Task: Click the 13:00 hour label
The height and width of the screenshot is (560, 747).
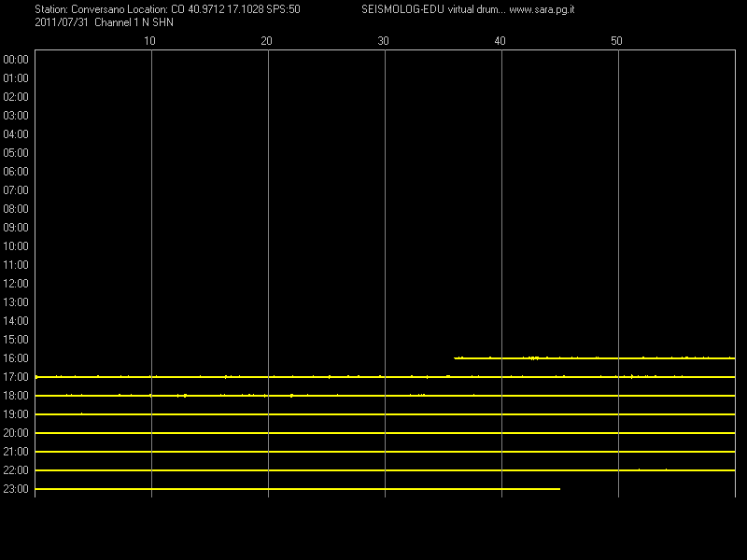Action: [16, 302]
